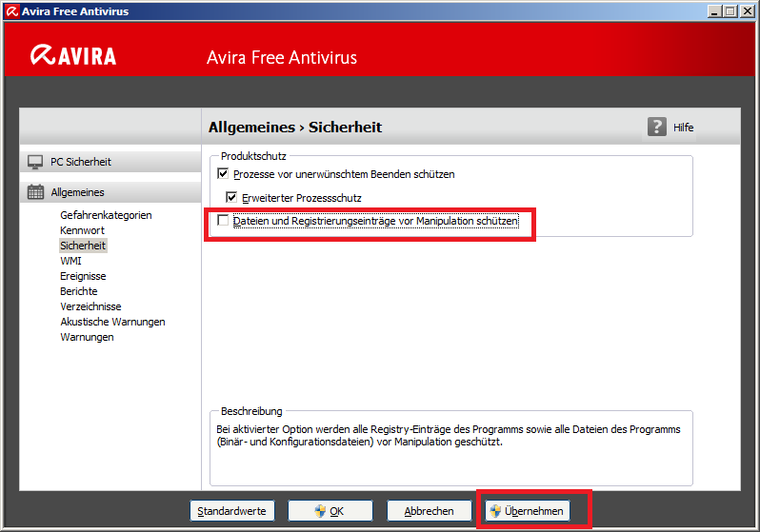Viewport: 760px width, 532px height.
Task: Open Berichte in the sidebar
Action: 78,291
